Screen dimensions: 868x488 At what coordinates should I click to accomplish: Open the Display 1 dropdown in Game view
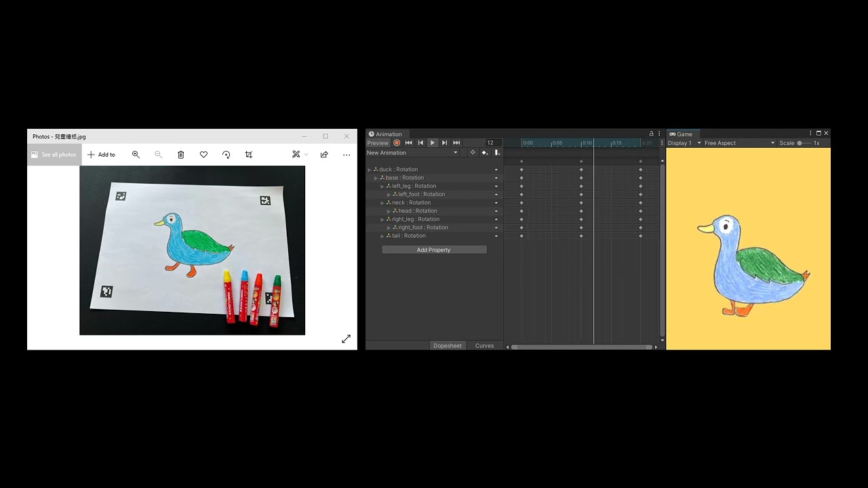[x=684, y=143]
